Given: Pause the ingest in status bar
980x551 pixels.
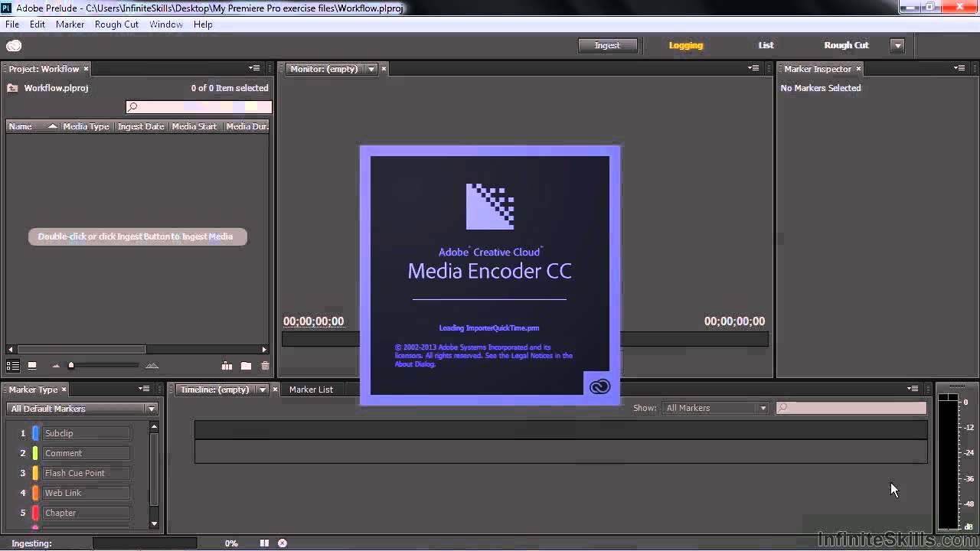Looking at the screenshot, I should click(264, 543).
